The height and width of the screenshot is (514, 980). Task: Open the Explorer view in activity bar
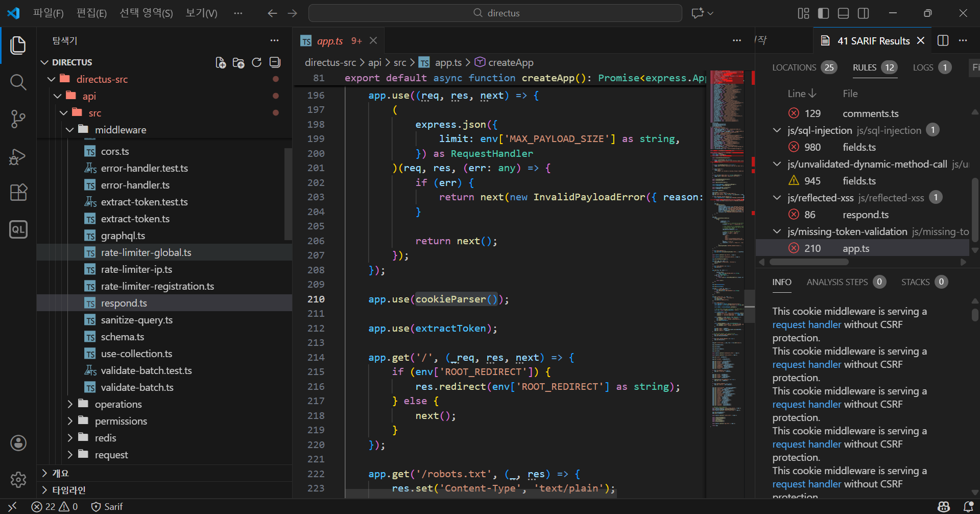18,45
